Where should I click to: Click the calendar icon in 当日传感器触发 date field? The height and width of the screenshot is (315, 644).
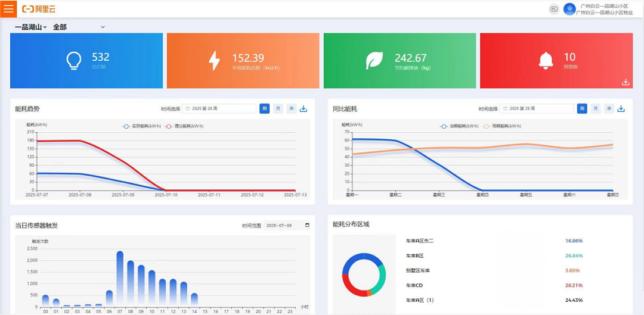[307, 225]
